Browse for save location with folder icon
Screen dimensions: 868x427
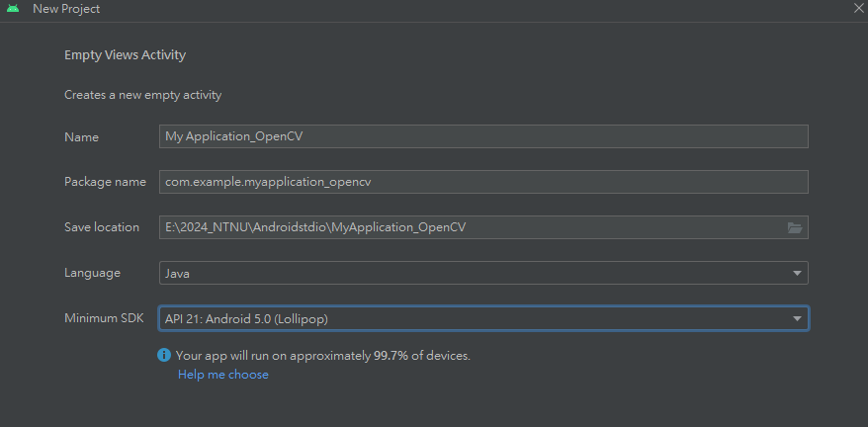point(795,227)
